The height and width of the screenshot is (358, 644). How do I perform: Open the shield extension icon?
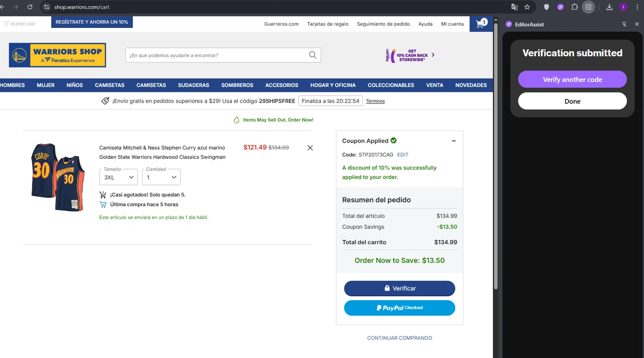547,7
